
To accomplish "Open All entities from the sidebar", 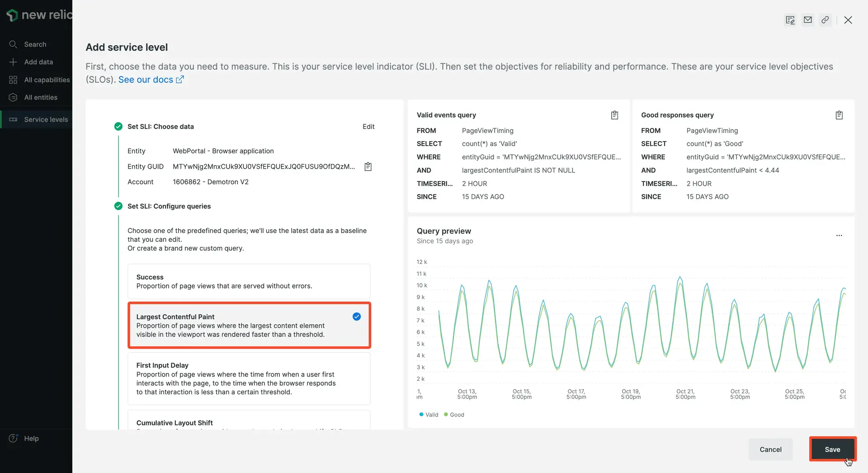I will [41, 97].
